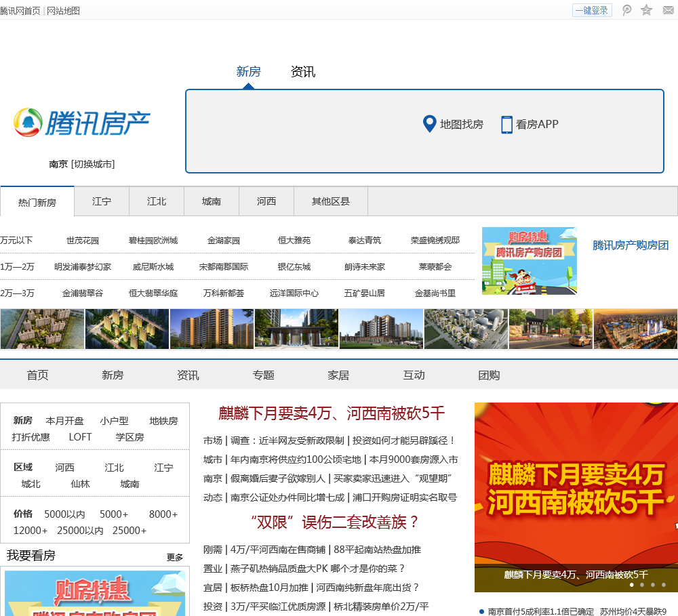
Task: Select price range 25000+
Action: click(129, 531)
